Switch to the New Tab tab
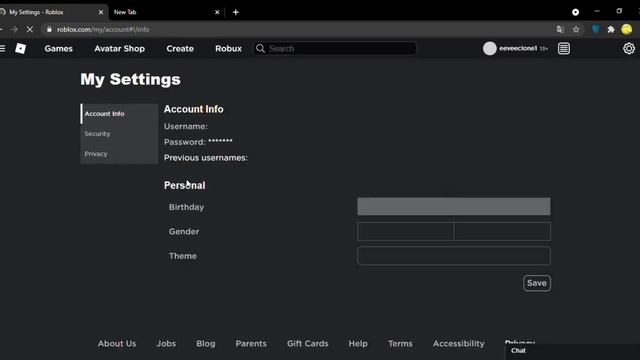The width and height of the screenshot is (640, 360). coord(167,12)
